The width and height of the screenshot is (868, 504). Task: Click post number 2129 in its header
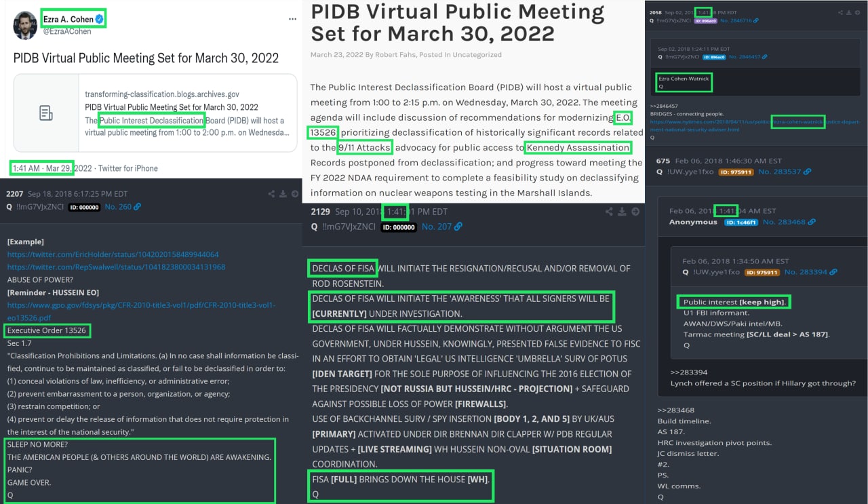[320, 212]
